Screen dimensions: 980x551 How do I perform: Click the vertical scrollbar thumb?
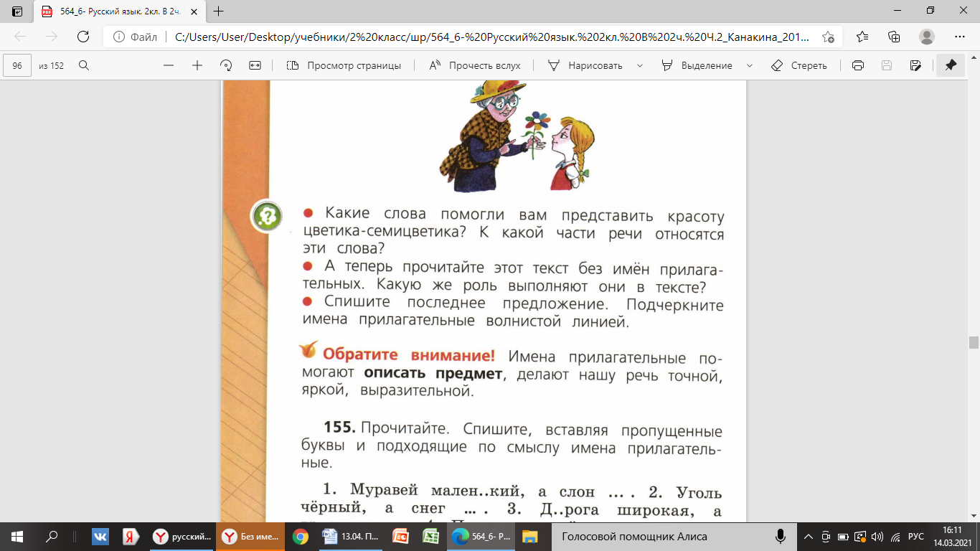pyautogui.click(x=974, y=342)
